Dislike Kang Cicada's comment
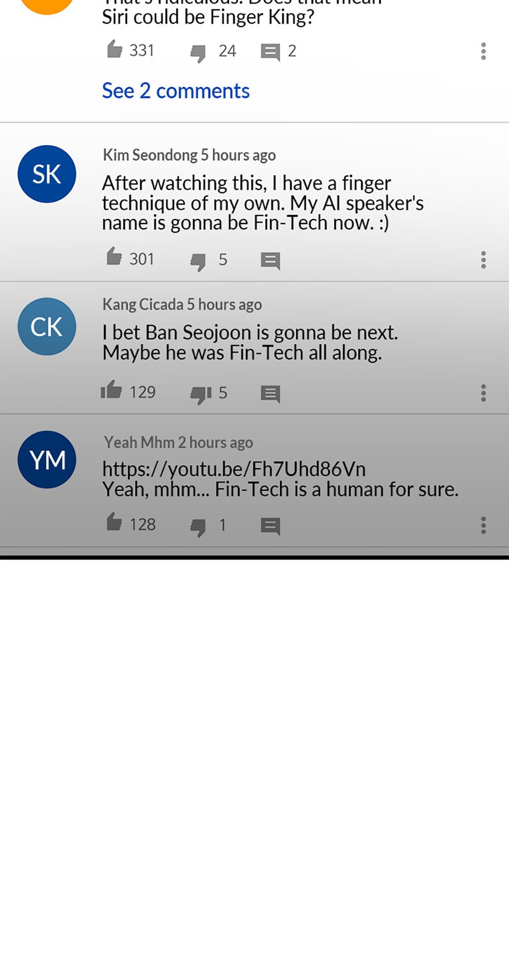 click(x=200, y=395)
